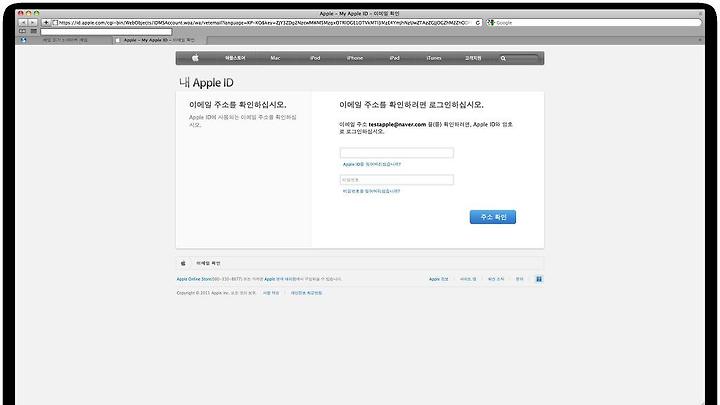
Task: Open the Mac section in nav bar
Action: (x=275, y=58)
